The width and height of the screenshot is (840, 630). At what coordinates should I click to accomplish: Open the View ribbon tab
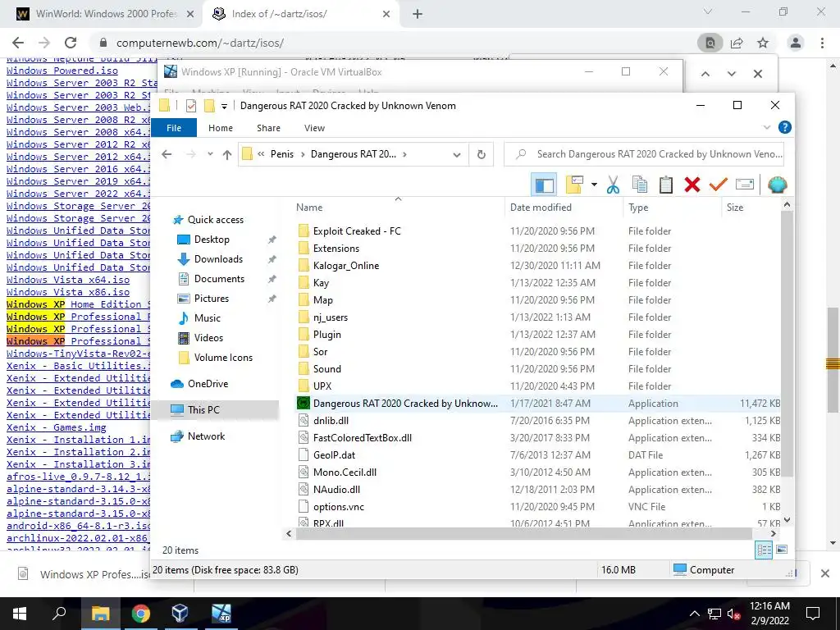coord(314,128)
